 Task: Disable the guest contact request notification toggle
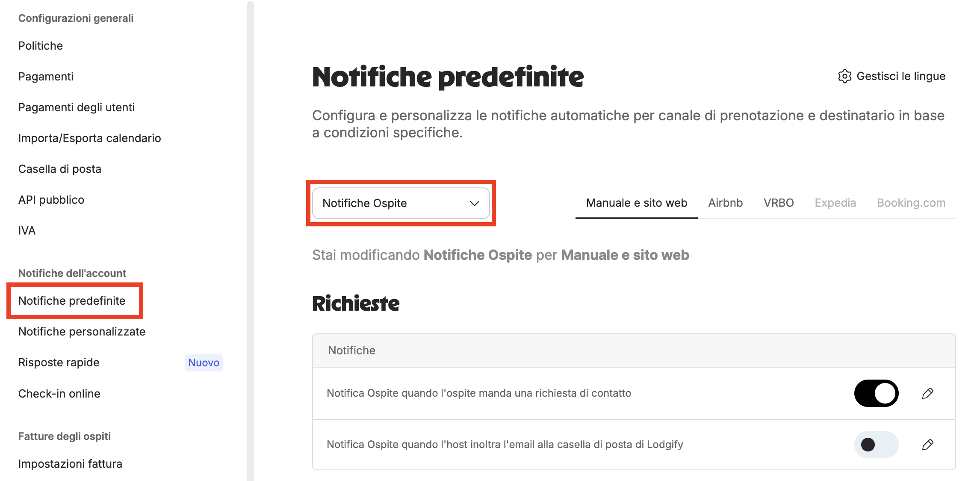876,393
